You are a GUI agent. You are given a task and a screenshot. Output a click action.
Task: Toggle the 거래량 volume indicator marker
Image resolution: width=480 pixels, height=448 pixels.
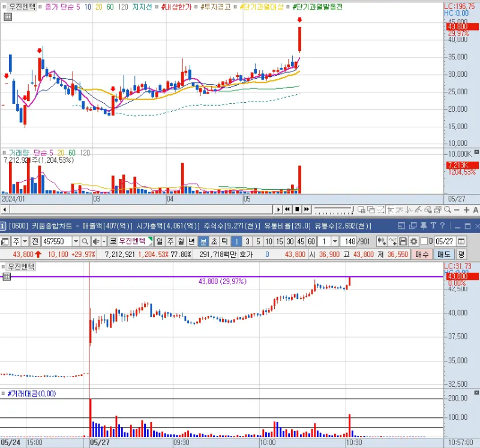pyautogui.click(x=4, y=153)
